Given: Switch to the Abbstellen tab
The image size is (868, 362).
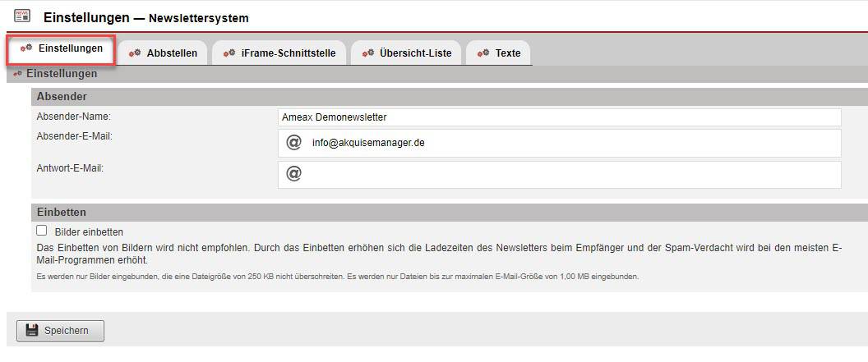Looking at the screenshot, I should tap(172, 53).
